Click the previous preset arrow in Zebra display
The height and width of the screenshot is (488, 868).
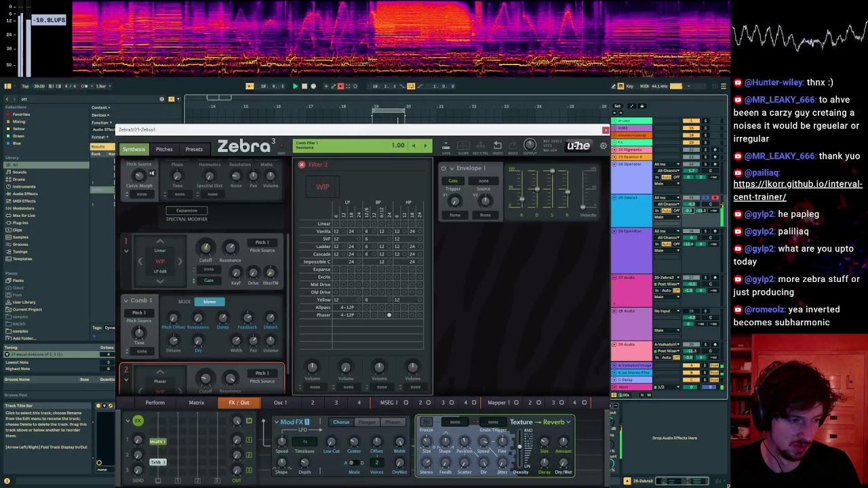pyautogui.click(x=413, y=146)
